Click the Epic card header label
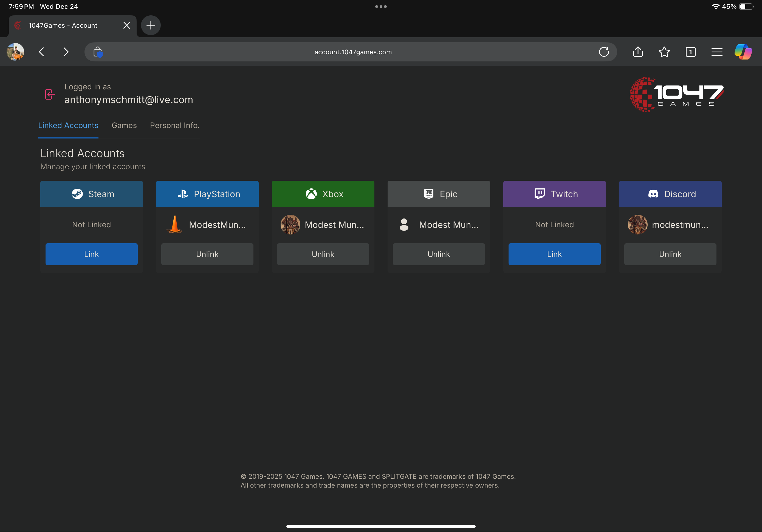The width and height of the screenshot is (762, 532). [x=448, y=194]
